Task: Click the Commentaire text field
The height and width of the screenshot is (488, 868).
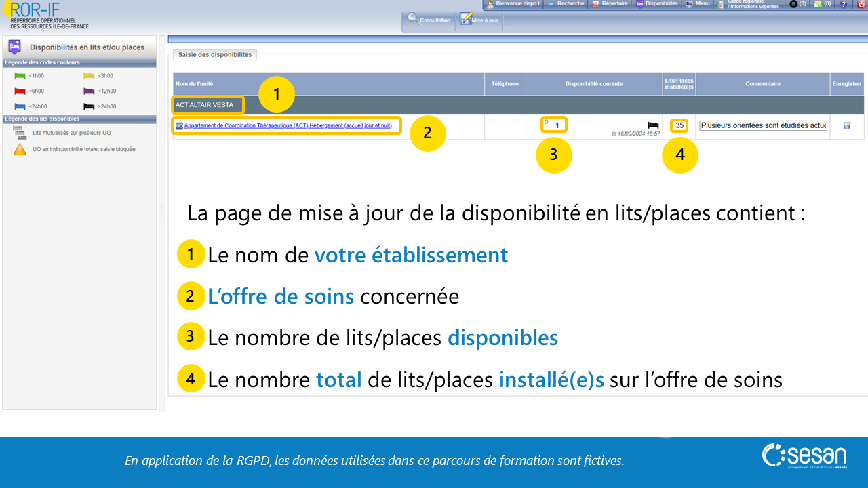Action: point(763,125)
